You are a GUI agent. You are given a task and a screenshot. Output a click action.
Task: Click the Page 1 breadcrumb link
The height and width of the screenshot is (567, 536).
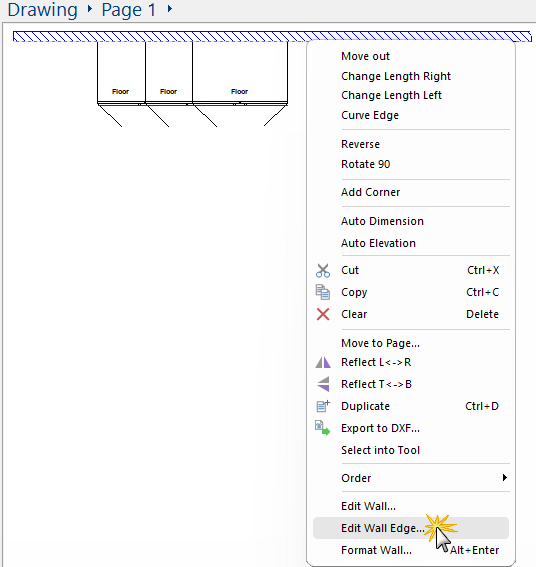point(128,10)
